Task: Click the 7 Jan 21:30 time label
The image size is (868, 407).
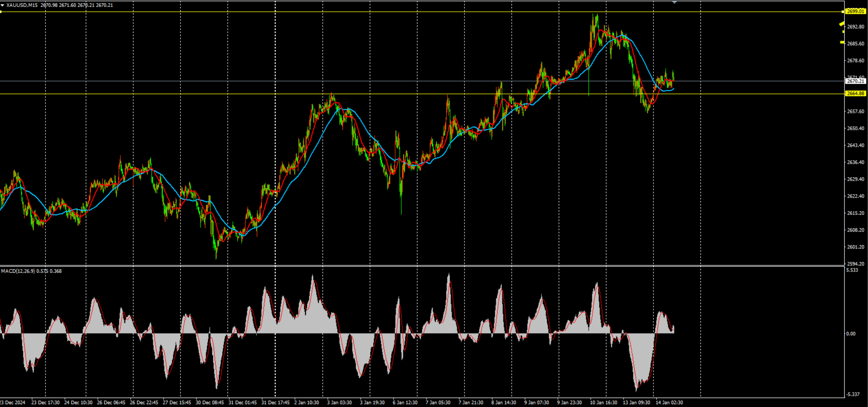Action: point(471,402)
